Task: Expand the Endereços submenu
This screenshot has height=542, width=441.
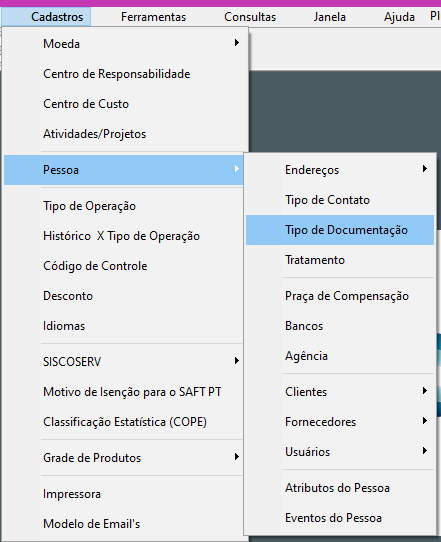Action: pyautogui.click(x=340, y=170)
